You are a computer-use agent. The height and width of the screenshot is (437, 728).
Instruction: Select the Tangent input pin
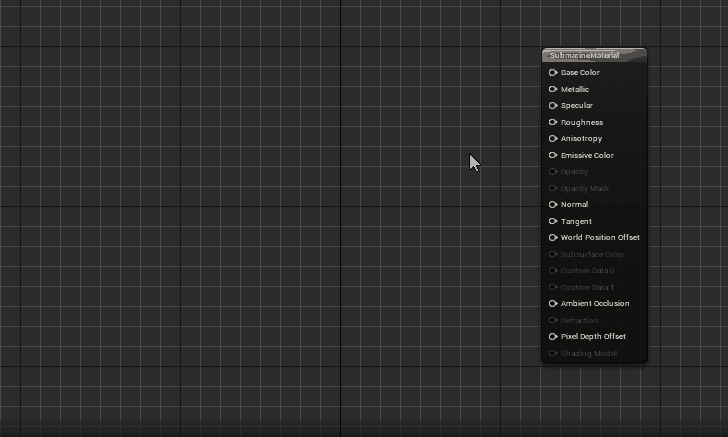click(553, 221)
